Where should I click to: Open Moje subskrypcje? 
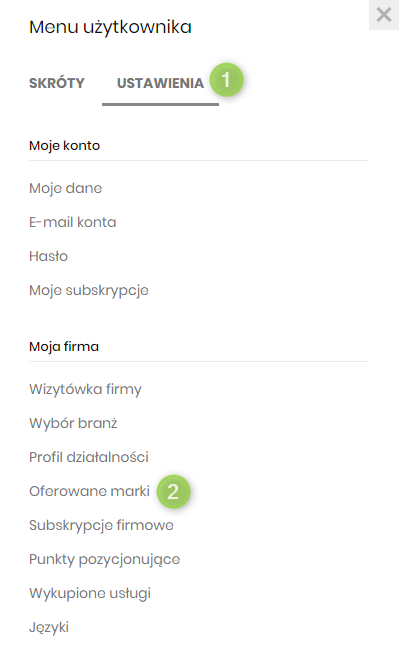point(89,290)
